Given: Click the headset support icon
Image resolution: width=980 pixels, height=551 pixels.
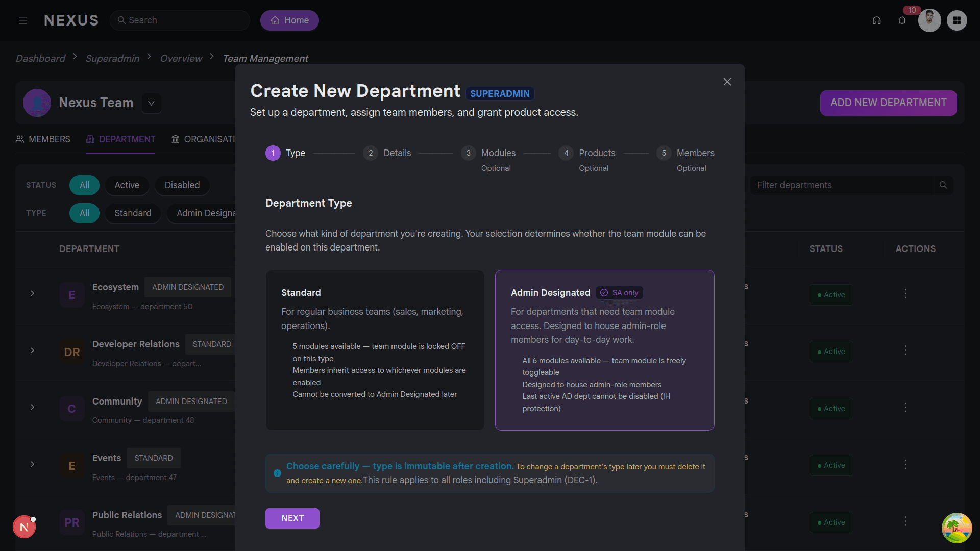Looking at the screenshot, I should point(876,20).
